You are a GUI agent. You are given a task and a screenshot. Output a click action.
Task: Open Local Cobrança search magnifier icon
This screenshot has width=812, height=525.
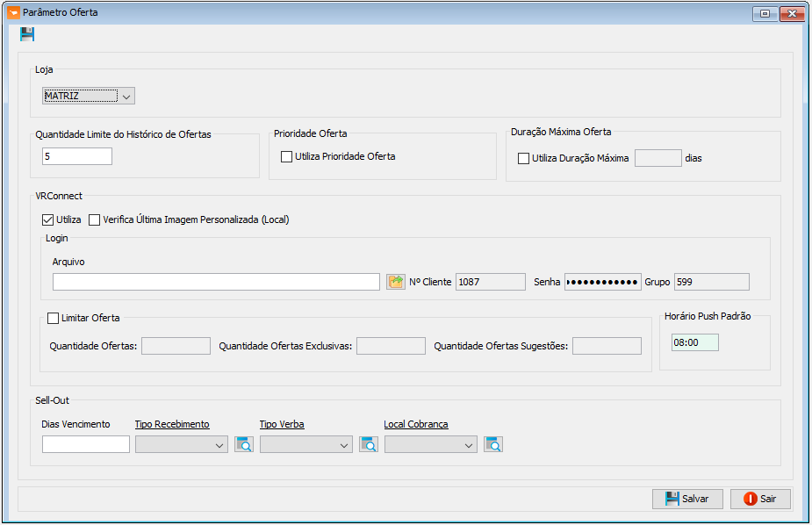pyautogui.click(x=493, y=444)
